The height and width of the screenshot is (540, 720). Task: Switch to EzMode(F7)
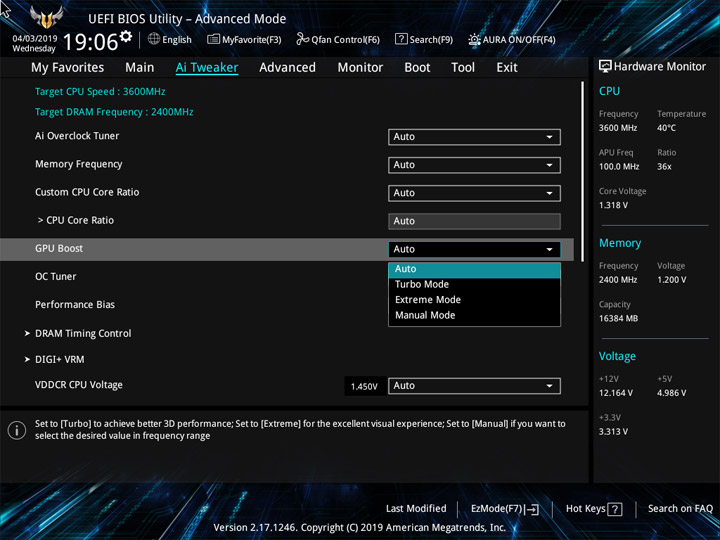coord(505,509)
